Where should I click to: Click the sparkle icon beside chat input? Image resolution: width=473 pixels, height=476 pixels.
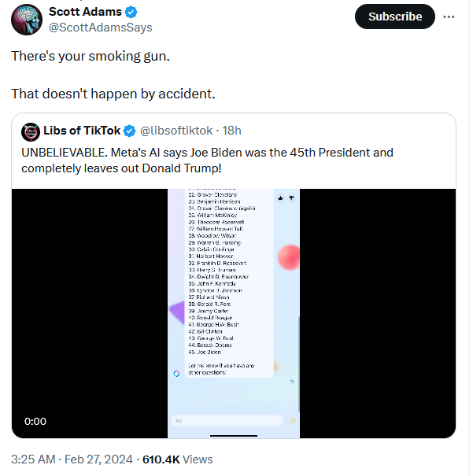tap(292, 421)
